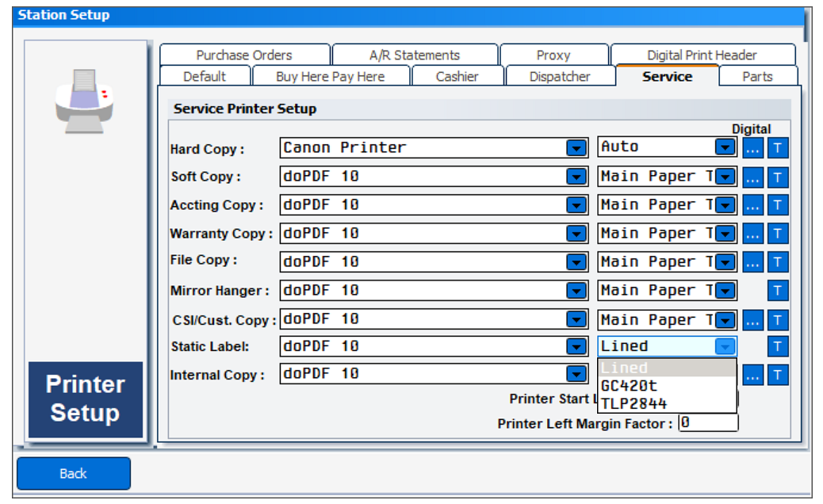Open the Main Paper dropdown for CSI/Cust. Copy
823x504 pixels.
725,320
